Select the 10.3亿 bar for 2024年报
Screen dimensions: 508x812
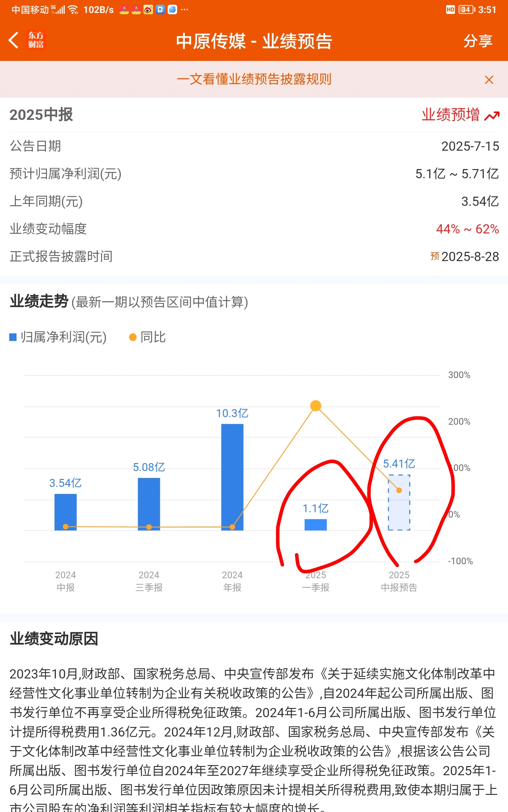(232, 477)
